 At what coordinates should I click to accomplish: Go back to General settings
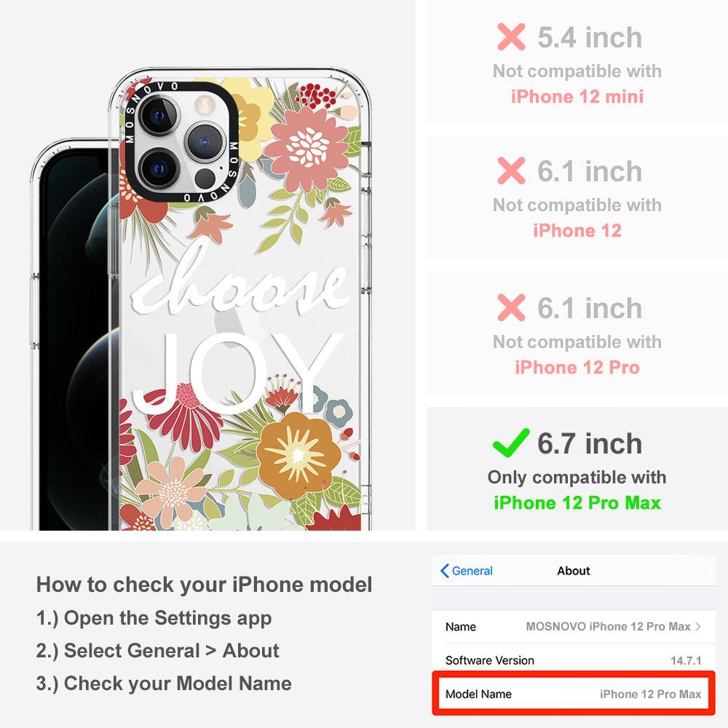pyautogui.click(x=467, y=571)
